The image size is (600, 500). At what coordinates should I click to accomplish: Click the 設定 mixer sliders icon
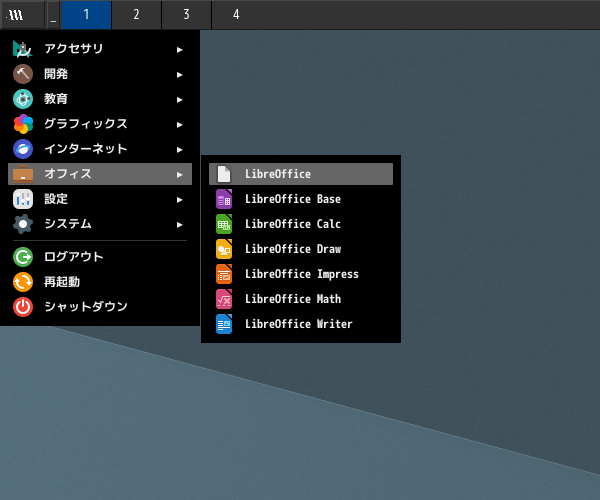pyautogui.click(x=23, y=199)
